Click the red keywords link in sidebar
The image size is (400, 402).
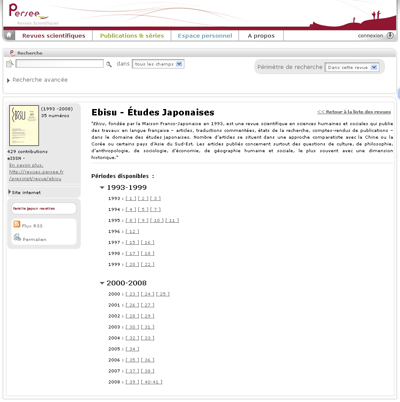coord(34,208)
